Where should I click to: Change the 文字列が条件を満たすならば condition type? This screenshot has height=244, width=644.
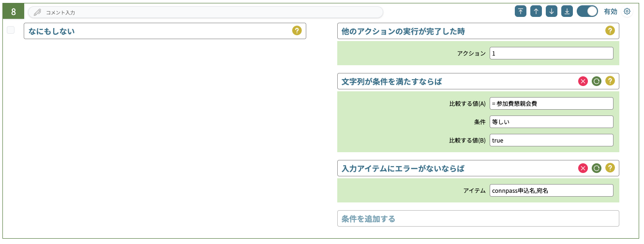(597, 81)
